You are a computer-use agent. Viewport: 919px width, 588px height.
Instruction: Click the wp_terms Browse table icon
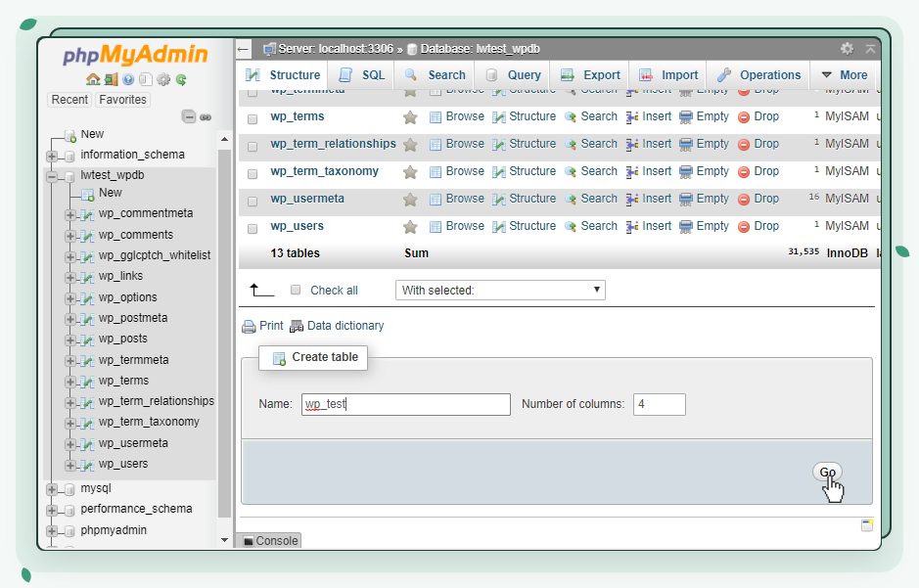click(x=435, y=117)
